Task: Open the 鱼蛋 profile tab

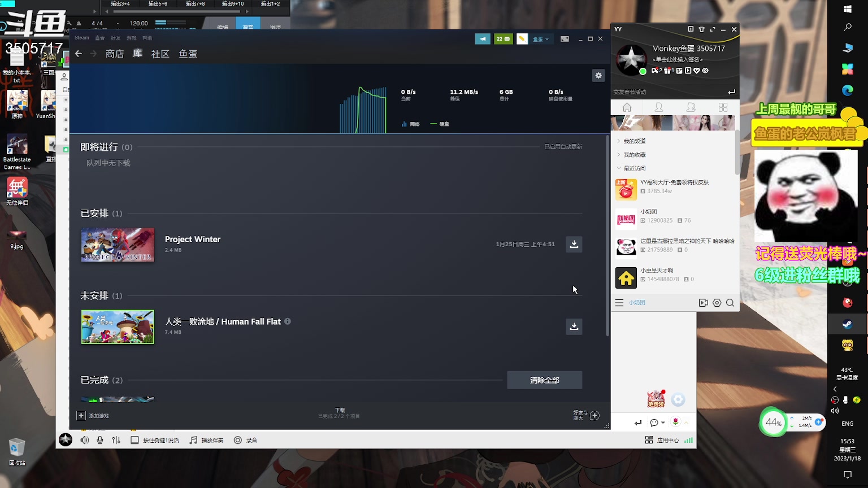Action: (188, 54)
